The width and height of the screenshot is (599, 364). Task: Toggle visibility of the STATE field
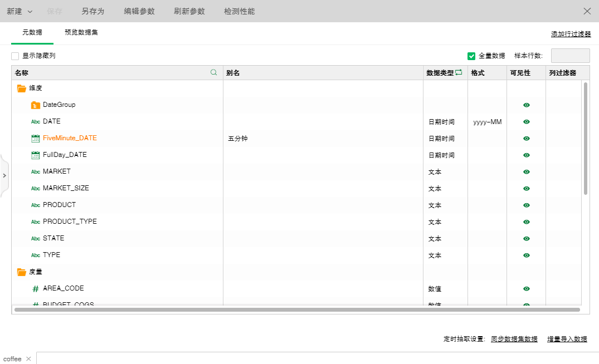[525, 238]
